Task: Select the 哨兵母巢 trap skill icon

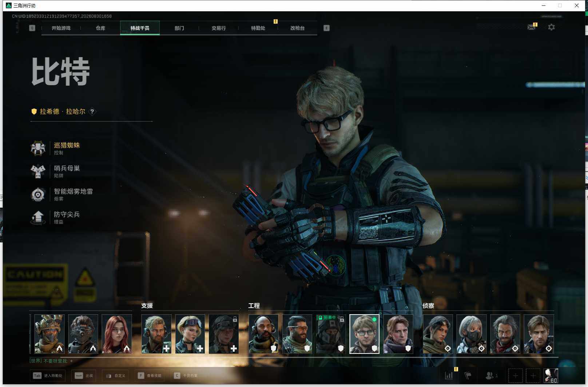Action: [x=38, y=171]
